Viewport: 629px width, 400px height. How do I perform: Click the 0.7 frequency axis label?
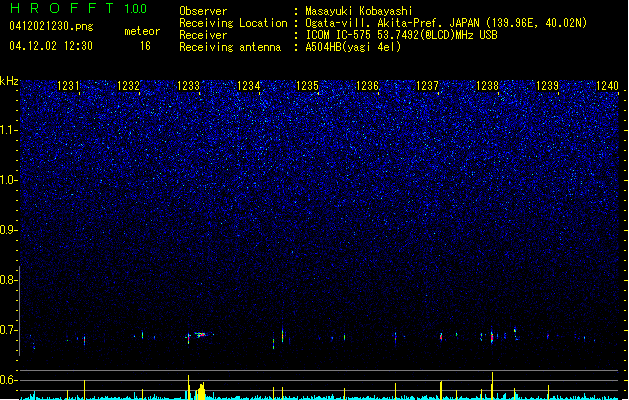click(9, 330)
